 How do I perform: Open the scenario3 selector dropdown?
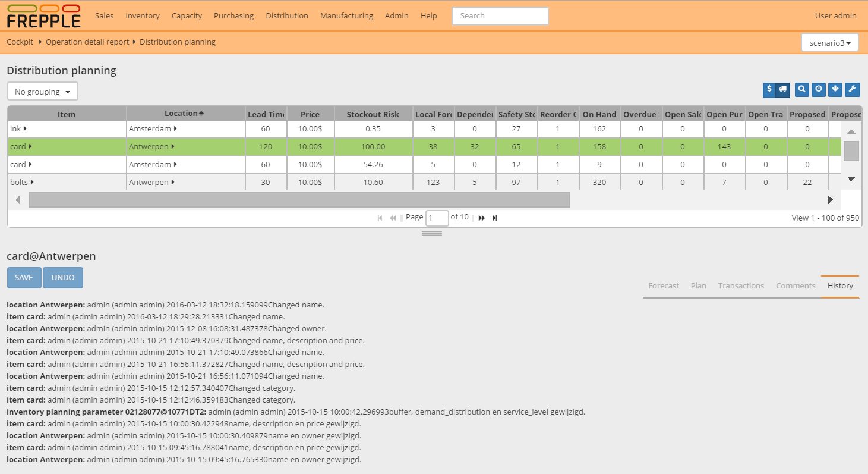pos(829,43)
